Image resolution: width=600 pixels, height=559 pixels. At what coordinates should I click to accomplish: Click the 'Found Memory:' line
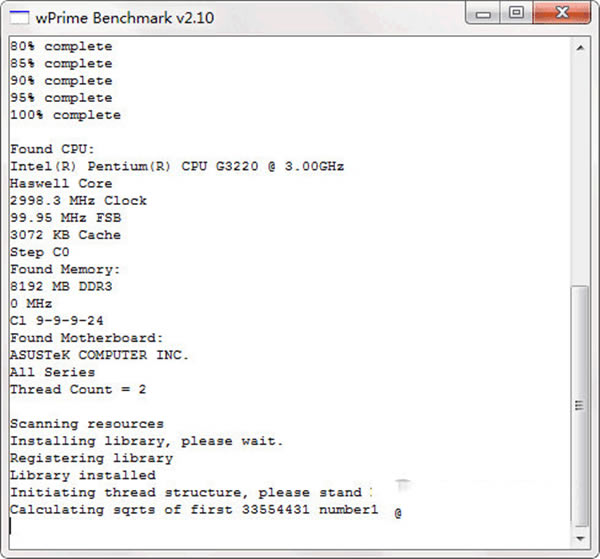pos(65,269)
